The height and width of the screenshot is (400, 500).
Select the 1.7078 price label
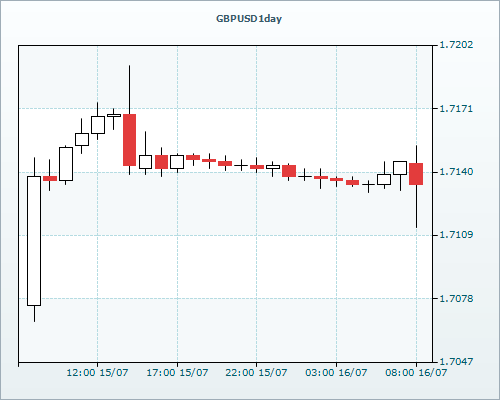[x=456, y=299]
